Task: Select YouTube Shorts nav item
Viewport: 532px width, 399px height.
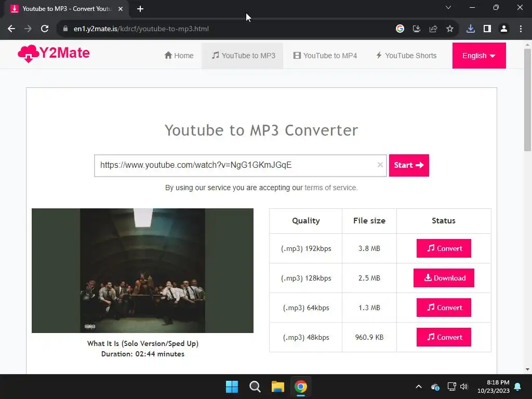Action: point(406,56)
